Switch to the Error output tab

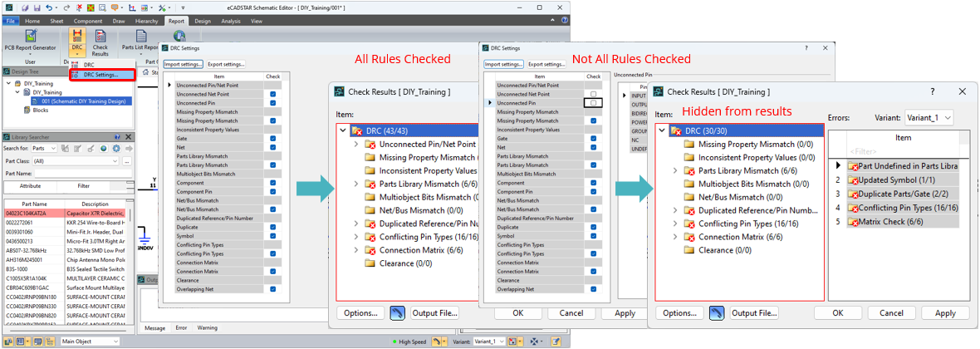click(181, 327)
